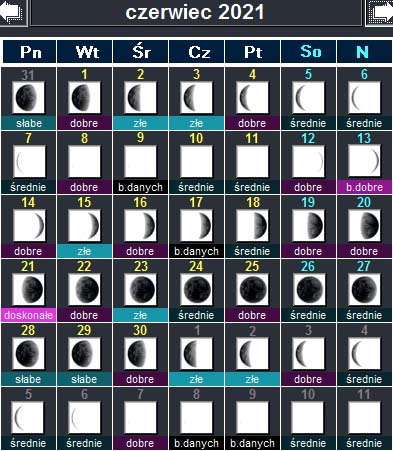
Task: Click the dobre label under day 8
Action: [x=84, y=187]
